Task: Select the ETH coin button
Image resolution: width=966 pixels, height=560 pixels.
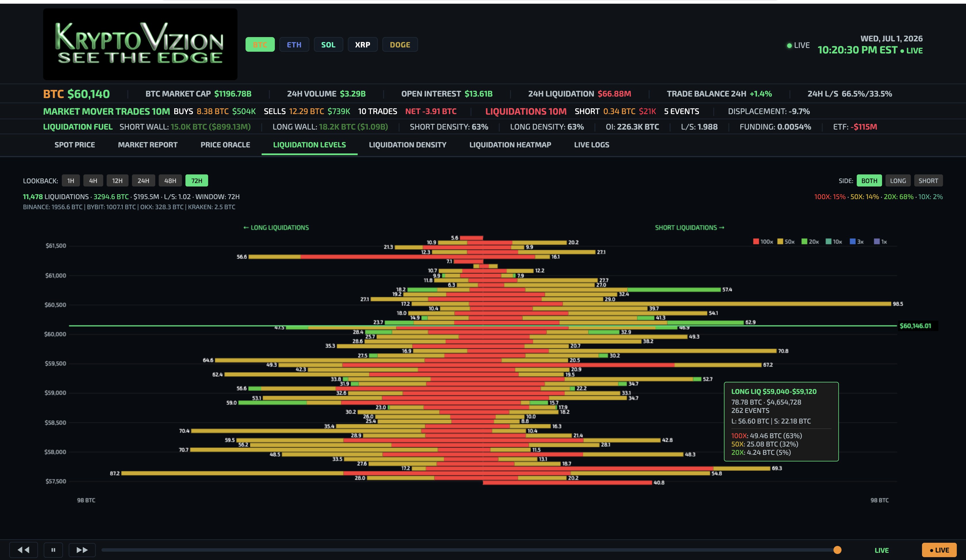Action: click(294, 45)
